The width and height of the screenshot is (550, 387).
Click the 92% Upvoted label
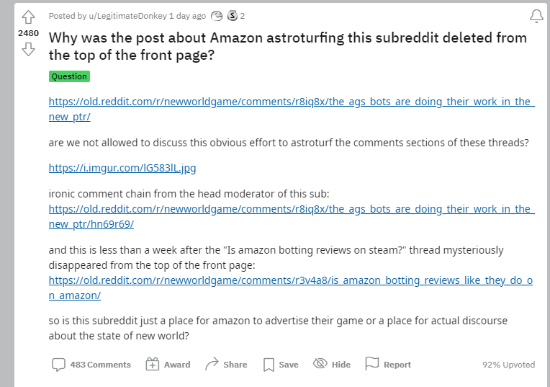[x=509, y=365]
